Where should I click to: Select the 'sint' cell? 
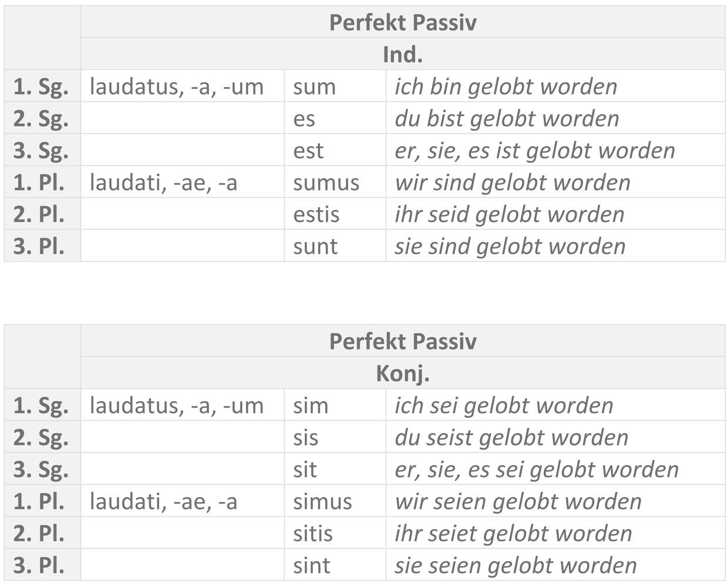coord(312,565)
